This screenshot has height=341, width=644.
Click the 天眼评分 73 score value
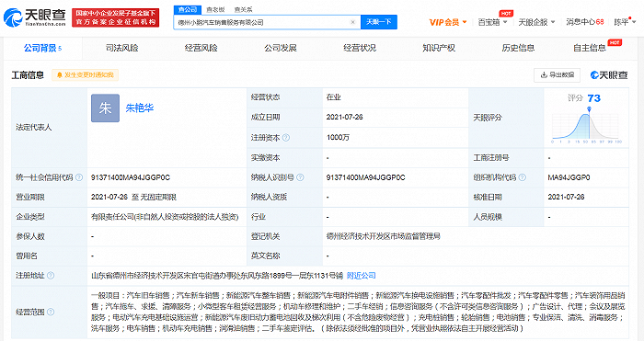[x=594, y=98]
